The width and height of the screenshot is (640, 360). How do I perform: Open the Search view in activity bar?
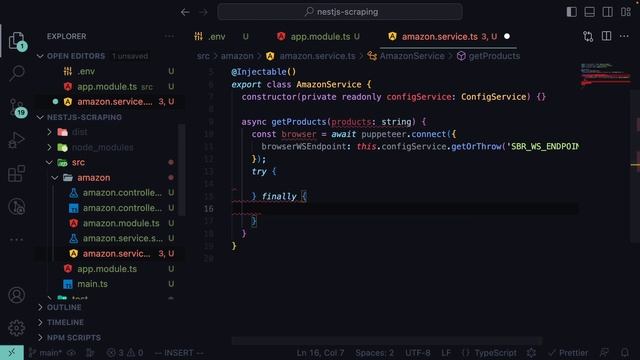[17, 73]
